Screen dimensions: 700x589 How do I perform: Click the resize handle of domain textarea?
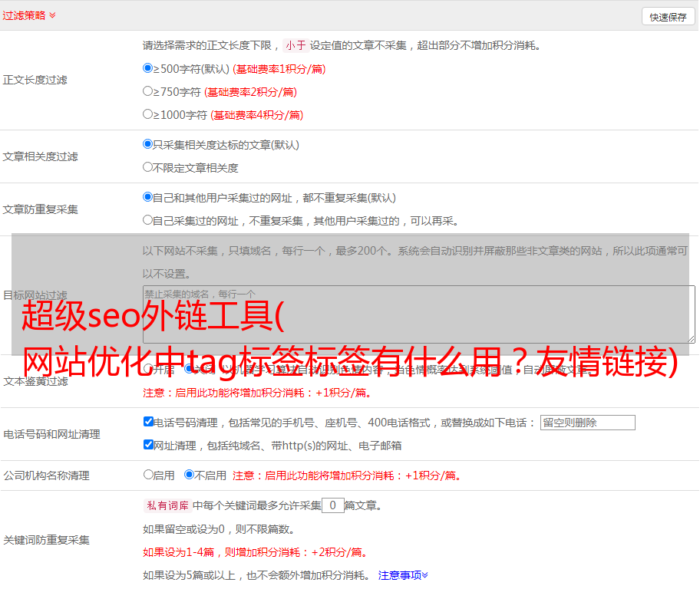coord(691,339)
